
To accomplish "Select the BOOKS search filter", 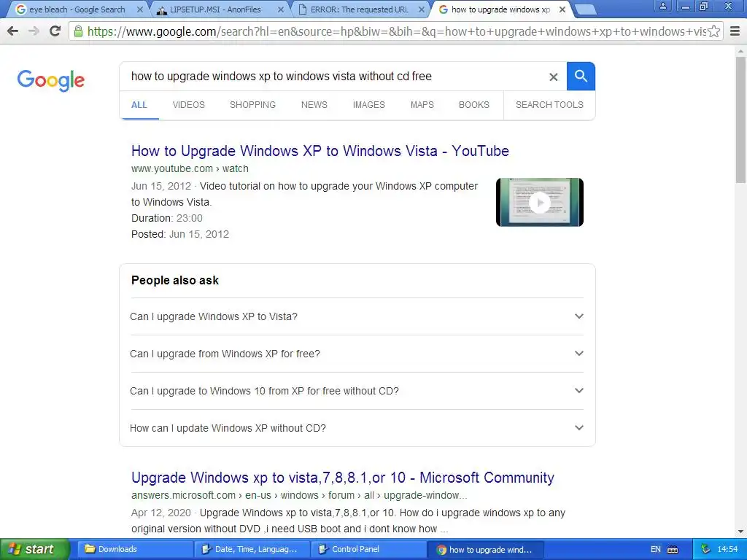I will 474,105.
